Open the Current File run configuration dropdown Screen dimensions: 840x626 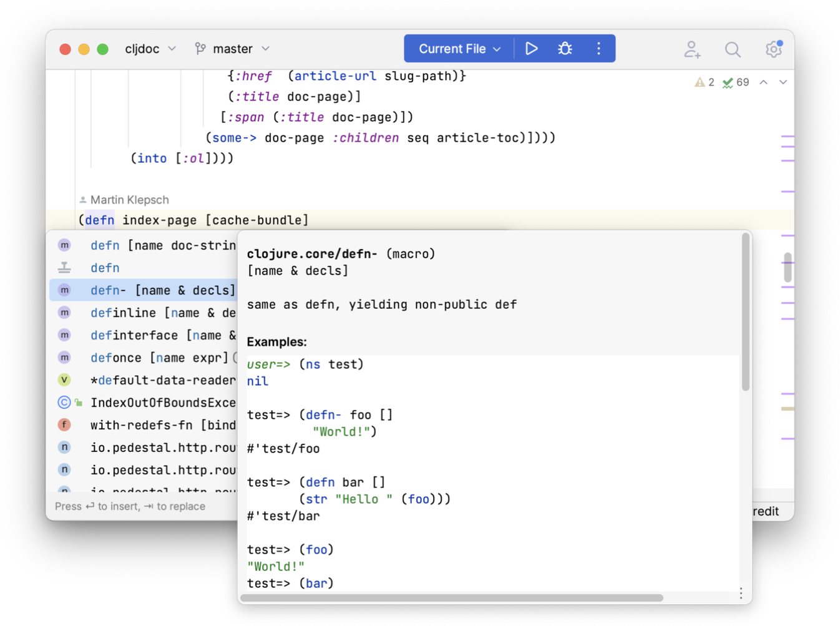(x=459, y=49)
